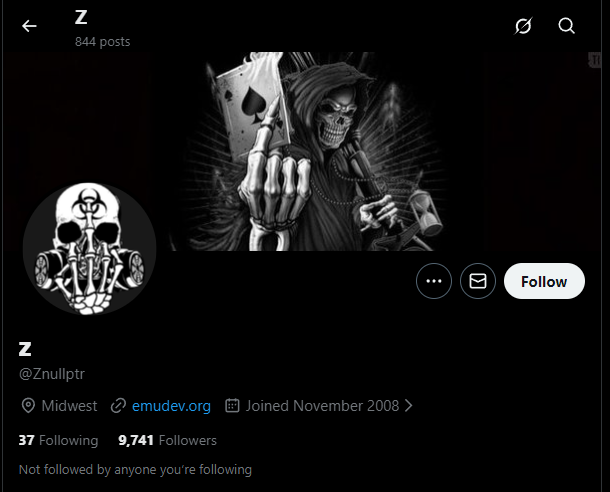Screen dimensions: 610x492
Task: Open the emudev.org website link
Action: click(x=171, y=406)
